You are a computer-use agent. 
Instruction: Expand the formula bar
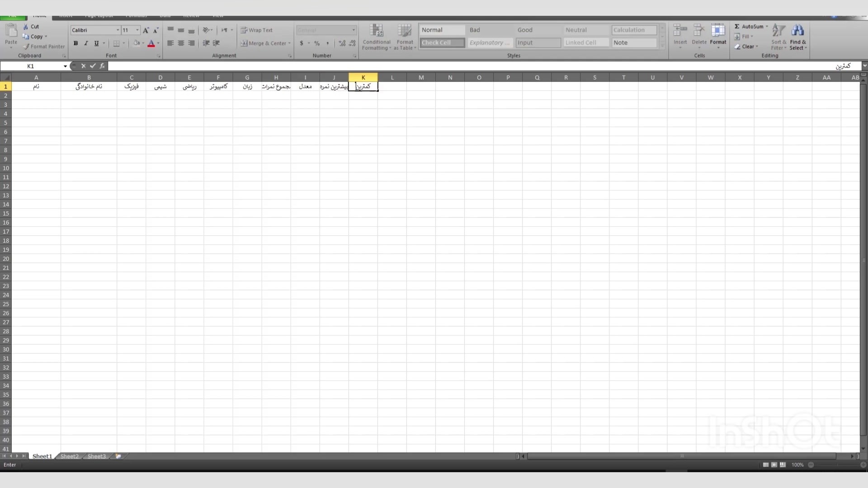pos(864,66)
